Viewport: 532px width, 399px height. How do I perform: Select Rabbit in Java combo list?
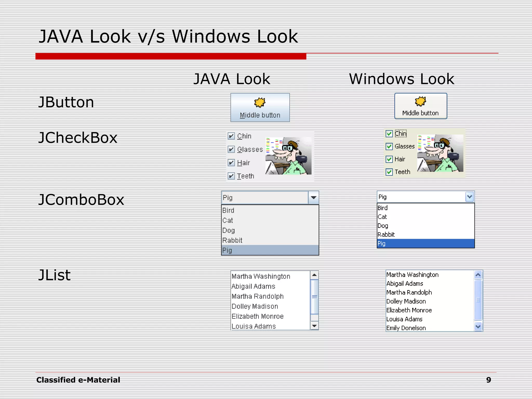pos(270,240)
